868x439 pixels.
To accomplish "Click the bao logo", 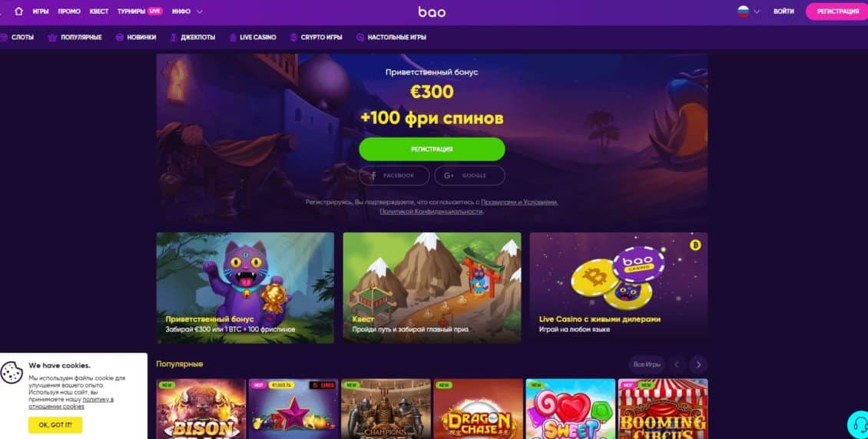I will click(x=432, y=12).
